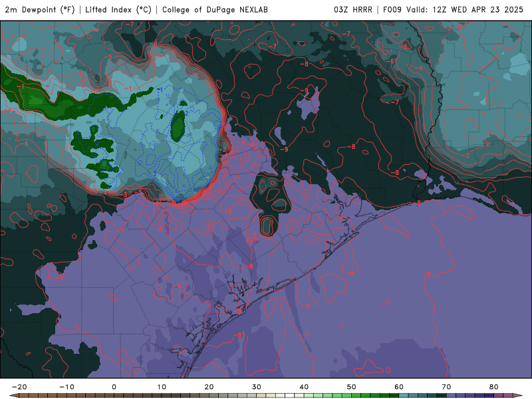Click the 30 label on the color scale
Screen dimensions: 532x399
[257, 387]
